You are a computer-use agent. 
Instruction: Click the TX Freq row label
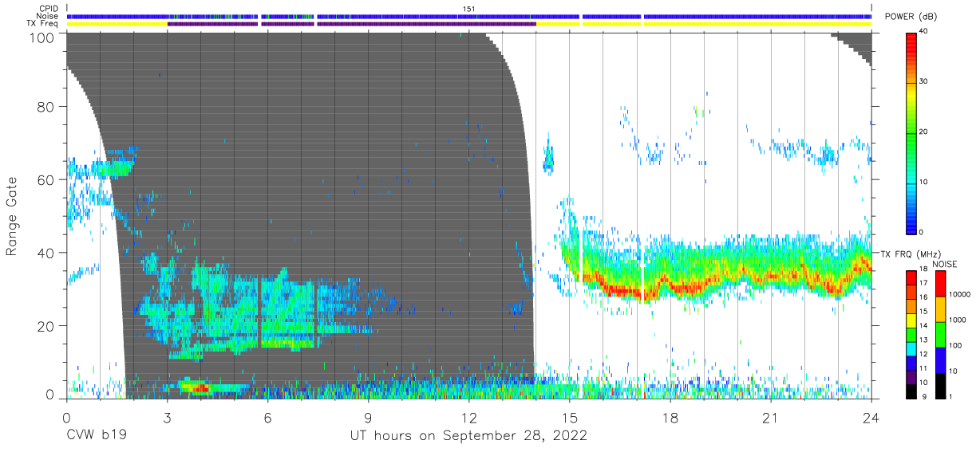[x=44, y=23]
